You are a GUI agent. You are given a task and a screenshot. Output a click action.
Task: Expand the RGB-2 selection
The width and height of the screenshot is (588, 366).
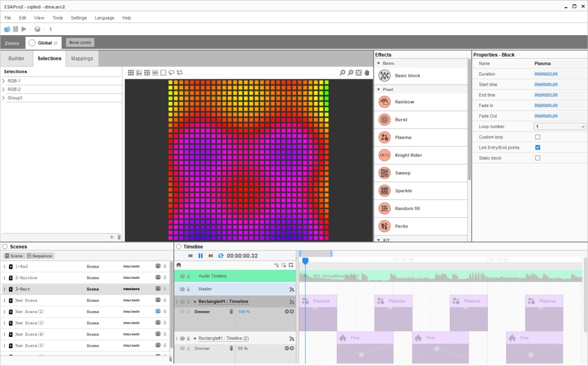tap(4, 90)
